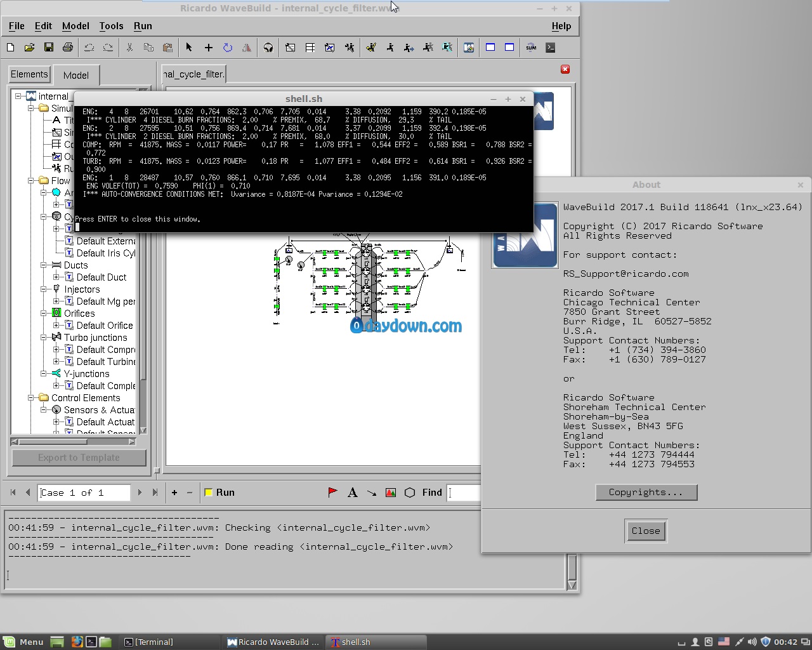812x650 pixels.
Task: Close the canvas tab with red X
Action: (565, 69)
